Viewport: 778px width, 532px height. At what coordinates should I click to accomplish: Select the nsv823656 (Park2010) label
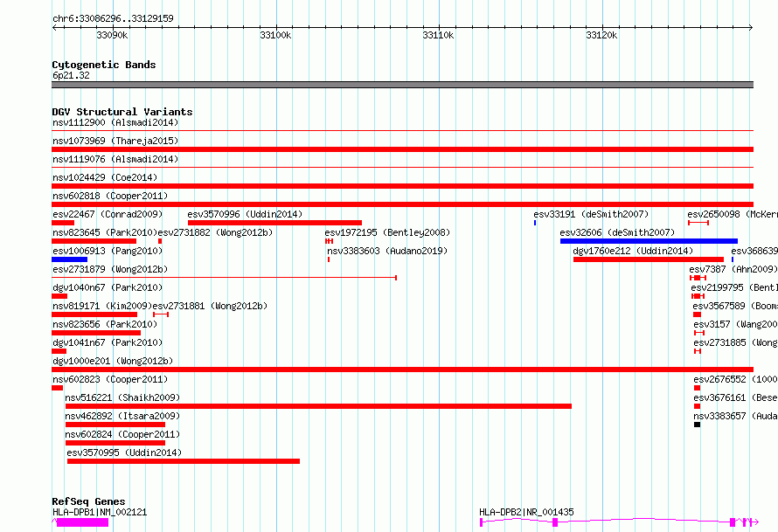click(105, 324)
